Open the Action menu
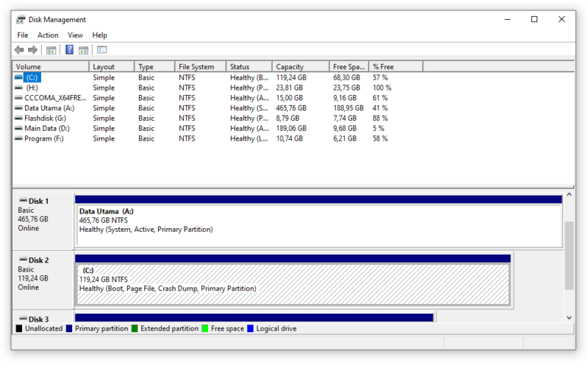This screenshot has height=368, width=588. point(48,35)
